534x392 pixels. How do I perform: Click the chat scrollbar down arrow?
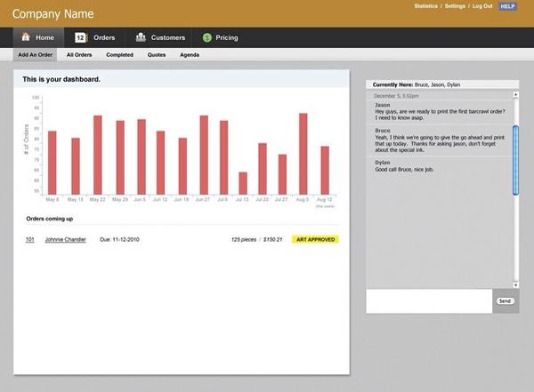pyautogui.click(x=516, y=285)
